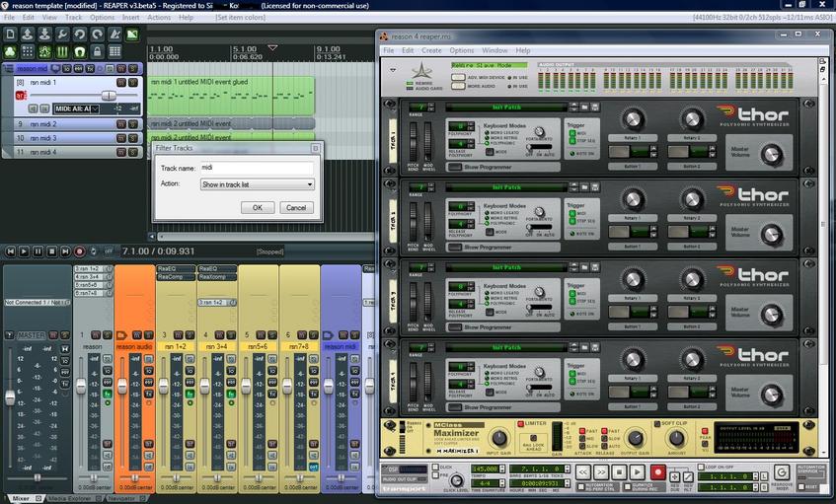
Task: Click the Track name input field
Action: [x=257, y=169]
